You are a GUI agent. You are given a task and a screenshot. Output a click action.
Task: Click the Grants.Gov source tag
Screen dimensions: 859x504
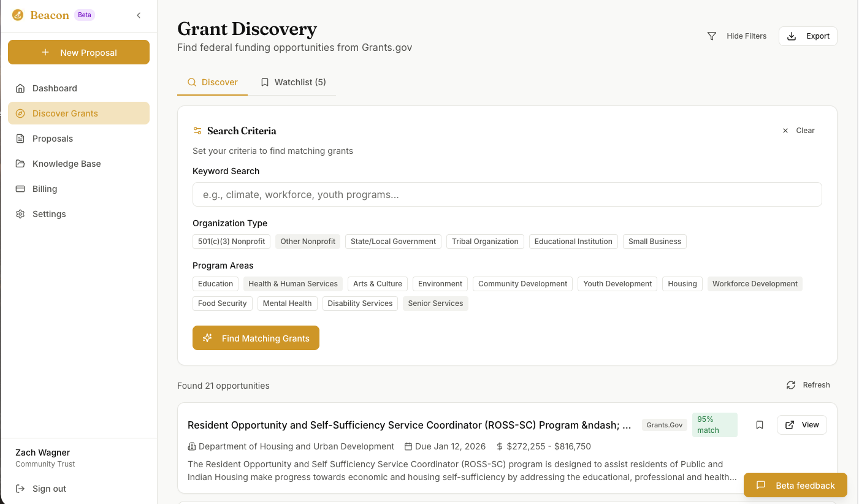[x=665, y=425]
